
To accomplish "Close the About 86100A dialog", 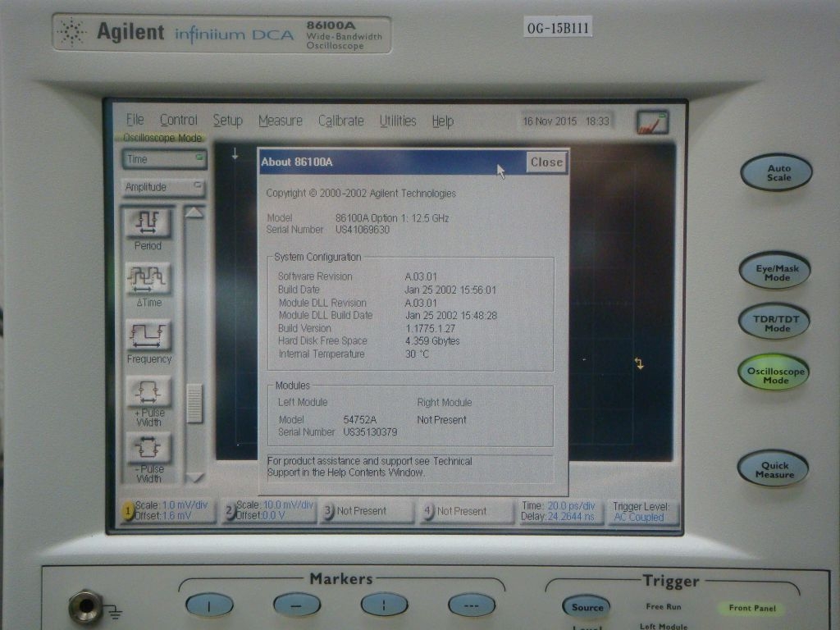I will point(546,162).
